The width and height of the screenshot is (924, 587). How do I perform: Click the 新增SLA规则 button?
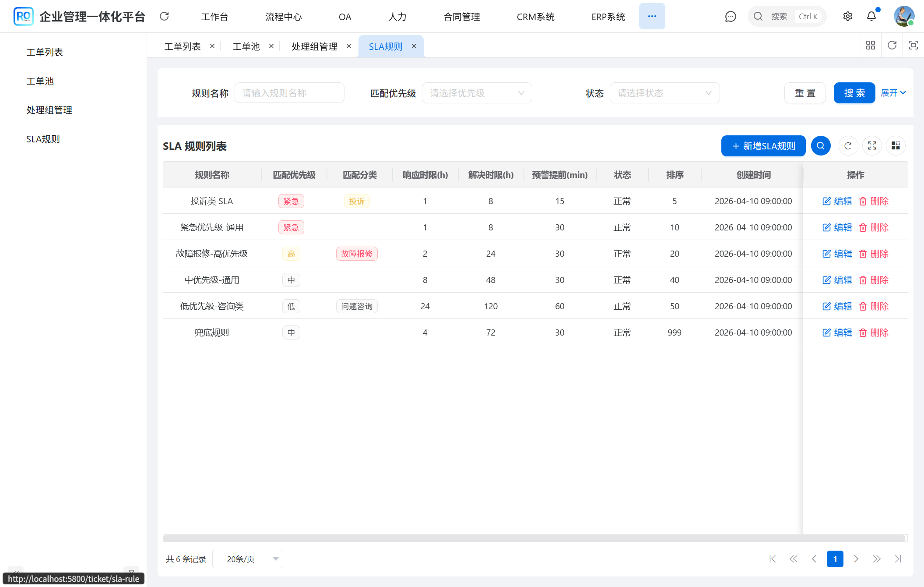point(763,146)
